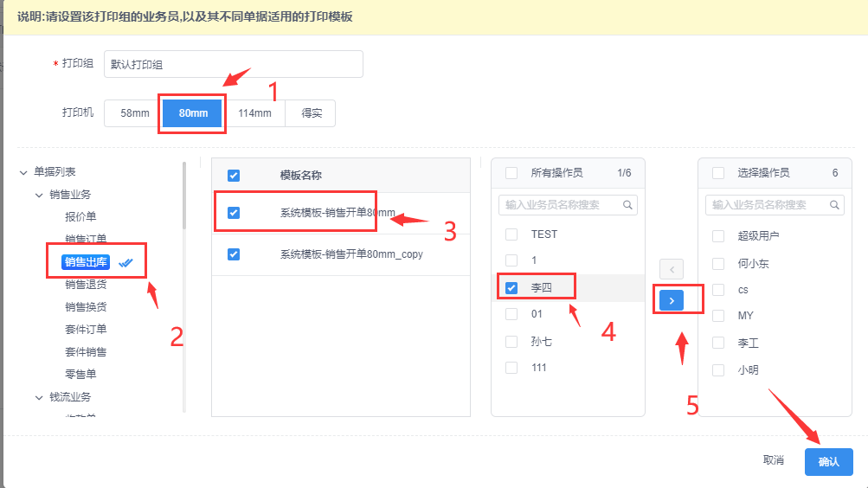Check the cs operator checkbox
Screen dimensions: 868x488
(x=718, y=289)
